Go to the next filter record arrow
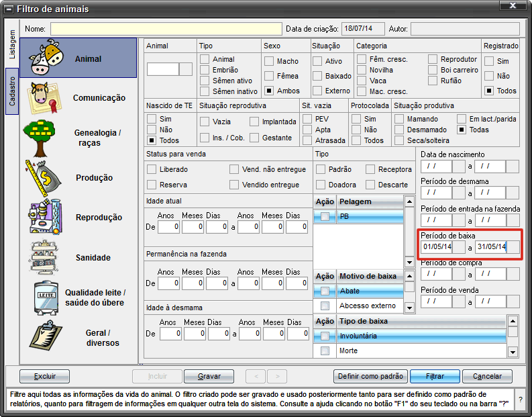The height and width of the screenshot is (417, 532). pyautogui.click(x=277, y=376)
